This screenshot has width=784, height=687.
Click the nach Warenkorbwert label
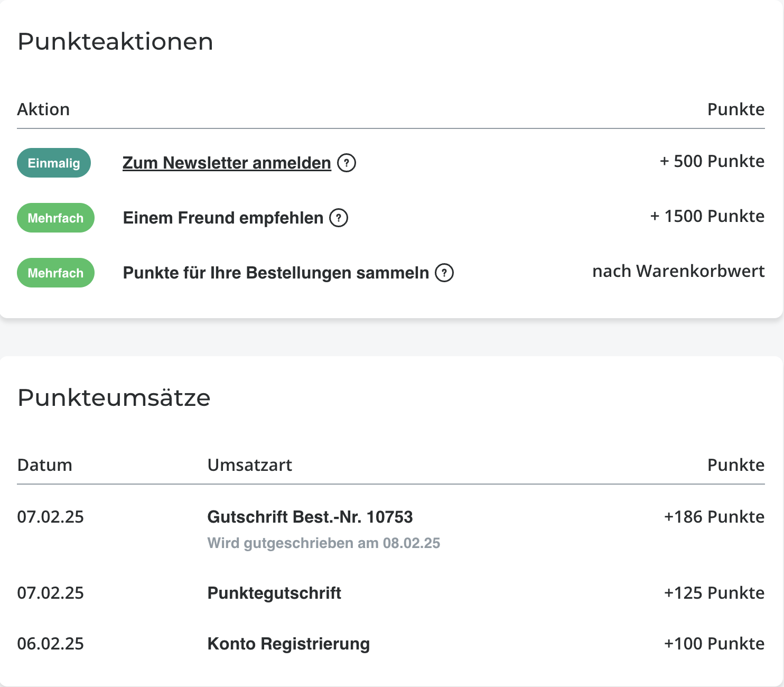tap(678, 271)
